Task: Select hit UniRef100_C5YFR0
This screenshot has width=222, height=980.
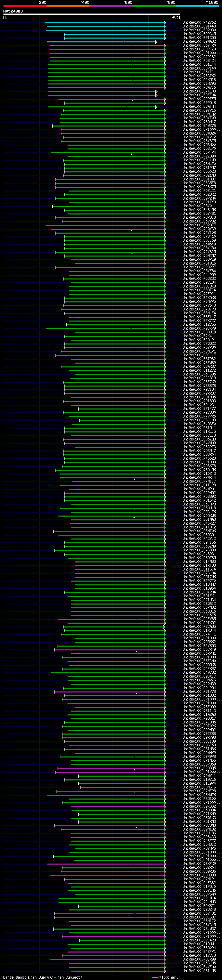Action: pyautogui.click(x=199, y=45)
